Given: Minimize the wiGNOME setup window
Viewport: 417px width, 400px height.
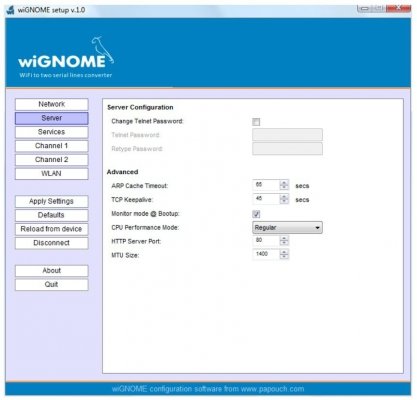Looking at the screenshot, I should point(364,9).
